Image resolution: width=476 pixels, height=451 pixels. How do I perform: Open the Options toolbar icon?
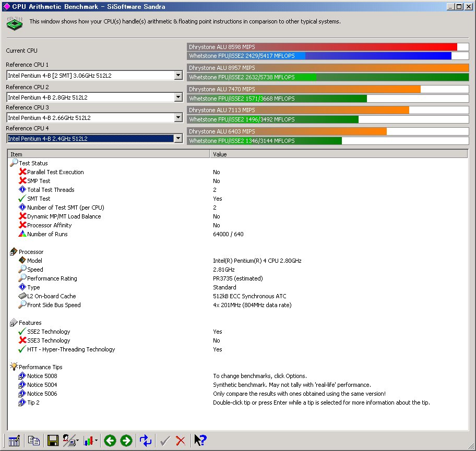pyautogui.click(x=68, y=441)
